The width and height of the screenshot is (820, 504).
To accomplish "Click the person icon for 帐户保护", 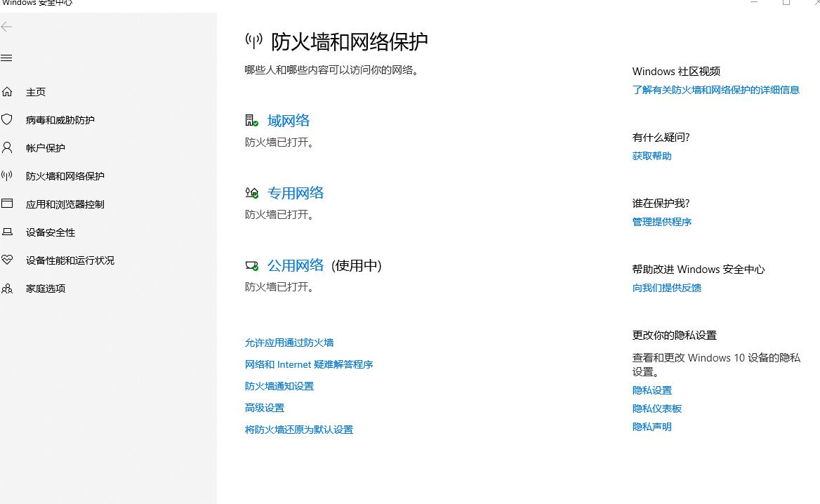I will coord(7,148).
